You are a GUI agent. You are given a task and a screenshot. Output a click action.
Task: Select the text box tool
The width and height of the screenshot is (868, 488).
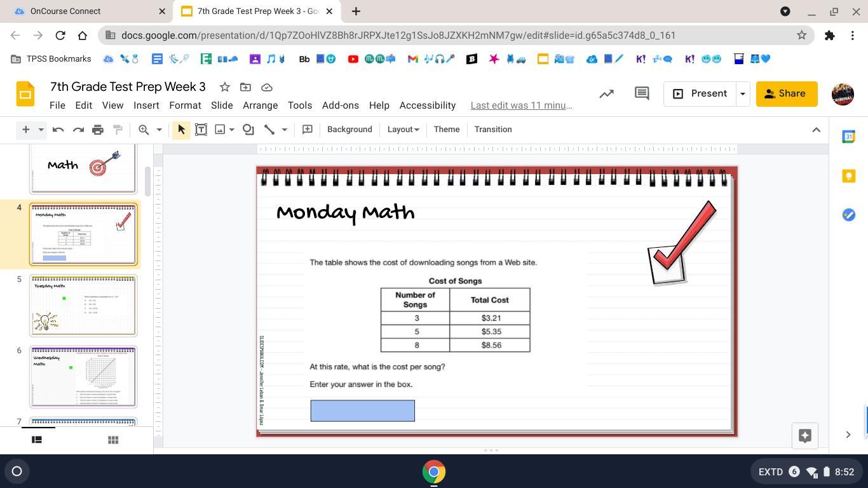point(201,130)
